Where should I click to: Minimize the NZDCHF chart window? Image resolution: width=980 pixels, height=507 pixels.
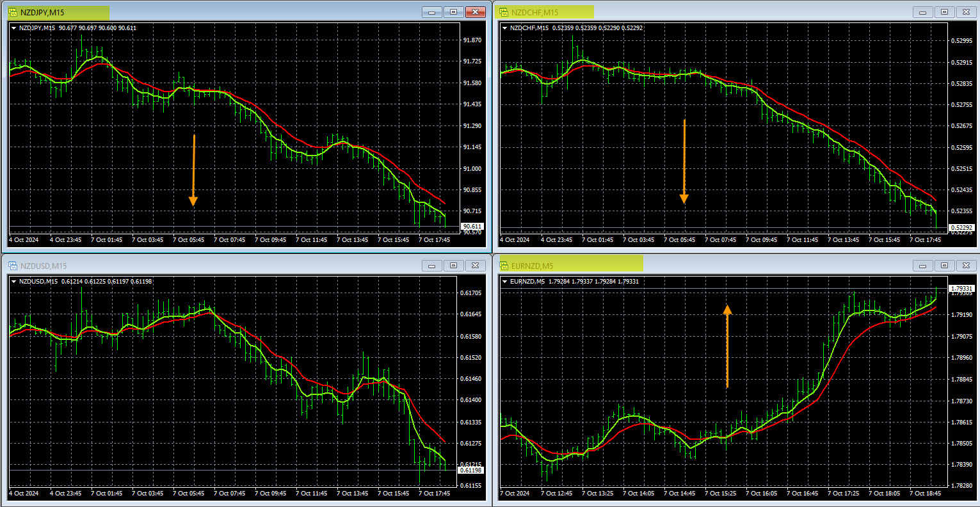click(x=922, y=12)
